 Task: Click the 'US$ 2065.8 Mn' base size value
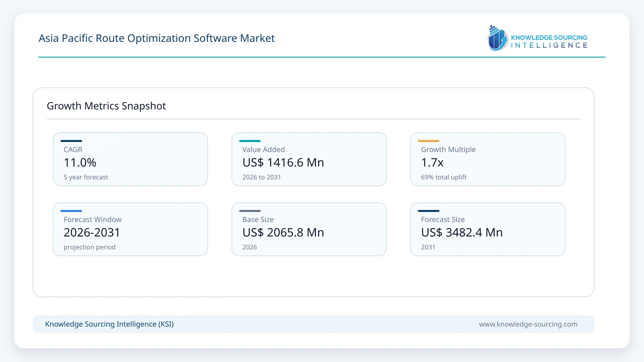pyautogui.click(x=283, y=232)
